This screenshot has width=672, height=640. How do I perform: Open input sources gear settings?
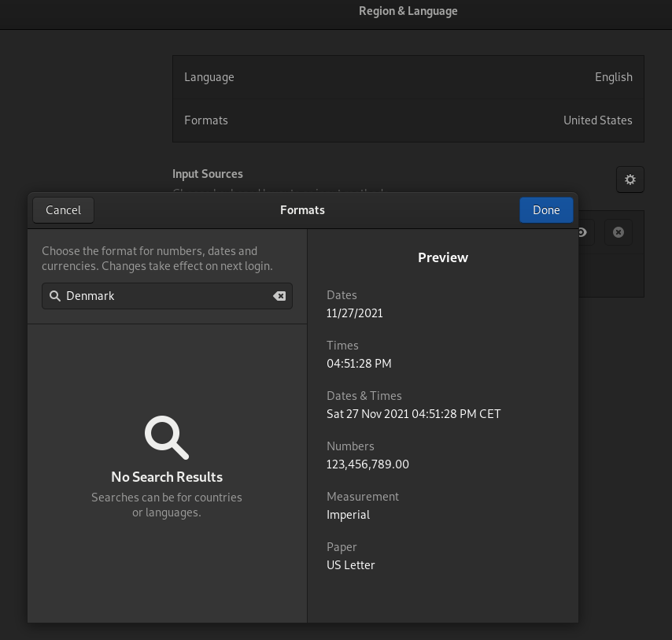[630, 179]
